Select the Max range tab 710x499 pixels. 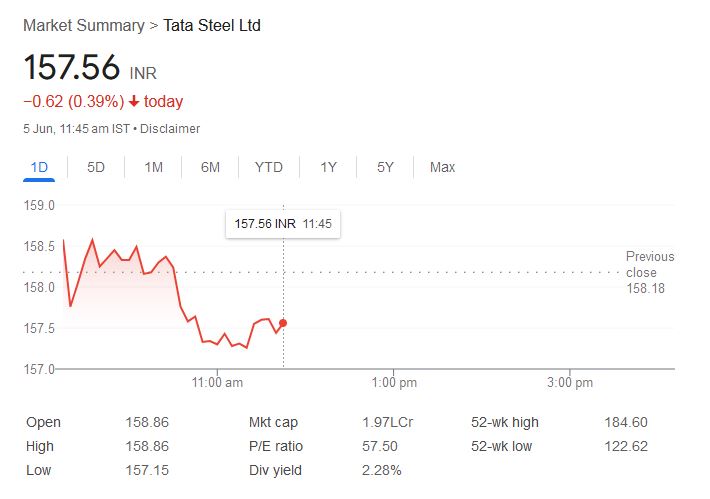click(442, 167)
